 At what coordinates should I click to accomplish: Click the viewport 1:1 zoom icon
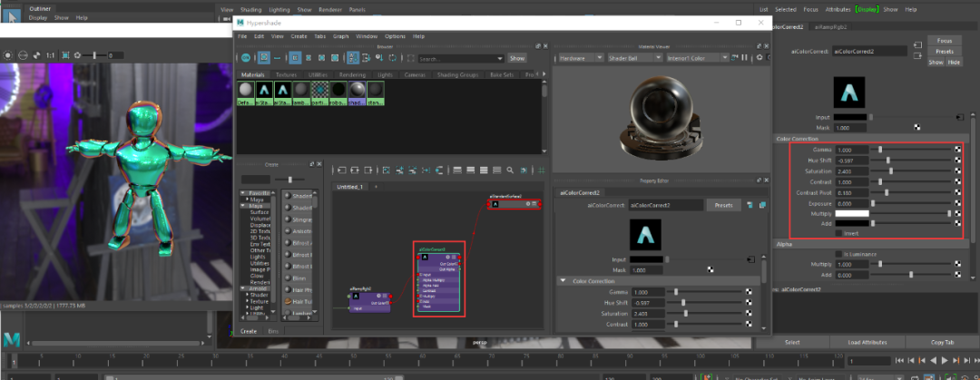50,55
